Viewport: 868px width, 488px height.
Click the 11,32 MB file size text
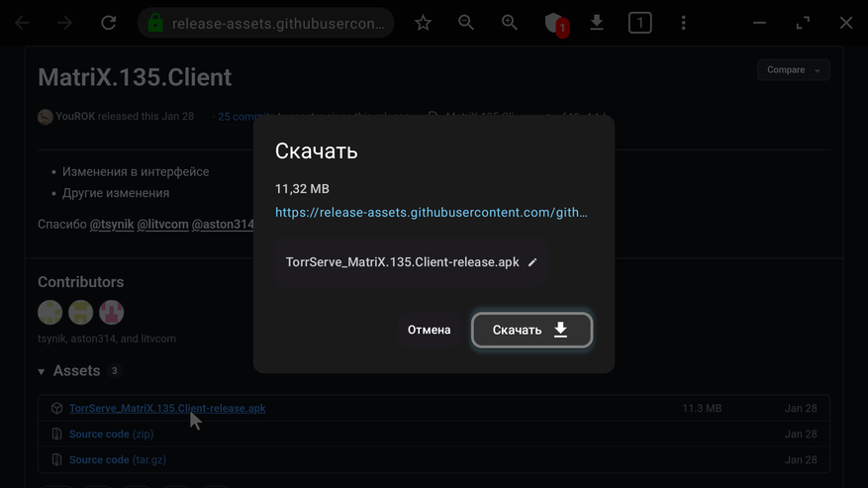click(x=302, y=189)
